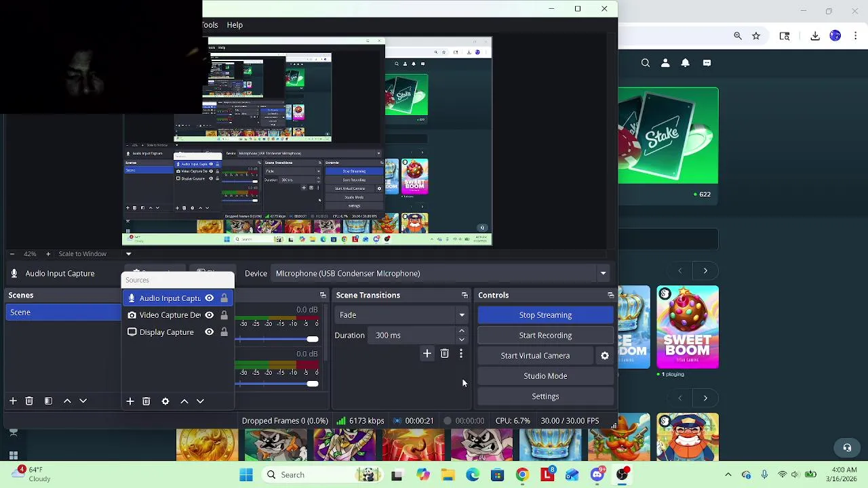Increase transition duration stepper up
Image resolution: width=868 pixels, height=488 pixels.
[x=462, y=331]
